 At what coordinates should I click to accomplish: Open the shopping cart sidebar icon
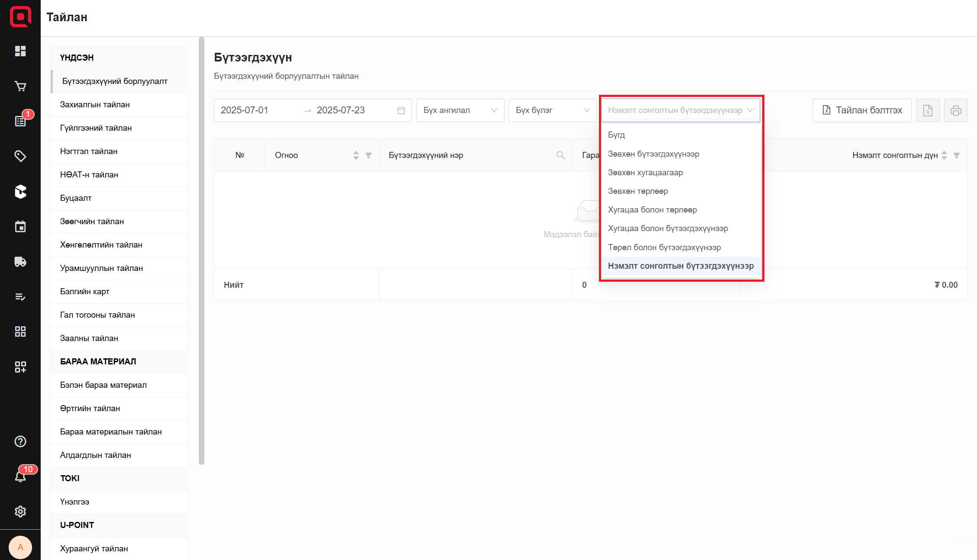20,86
